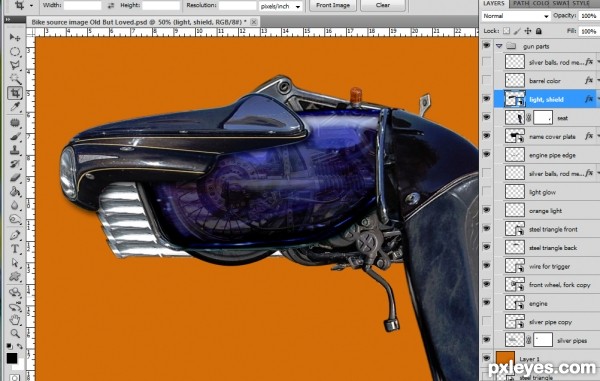Switch to the PATH tab
This screenshot has width=600, height=381.
point(521,3)
